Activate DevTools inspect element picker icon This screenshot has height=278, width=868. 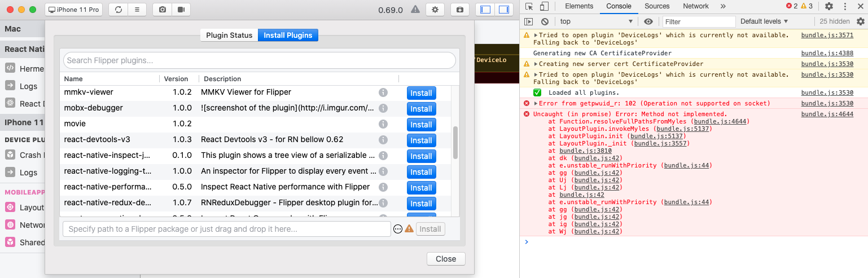529,6
